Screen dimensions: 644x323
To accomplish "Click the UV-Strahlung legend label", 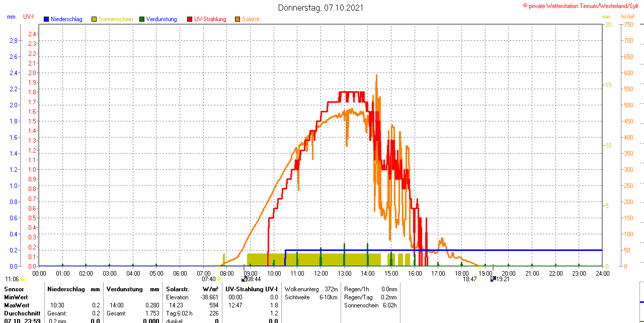I will [210, 19].
